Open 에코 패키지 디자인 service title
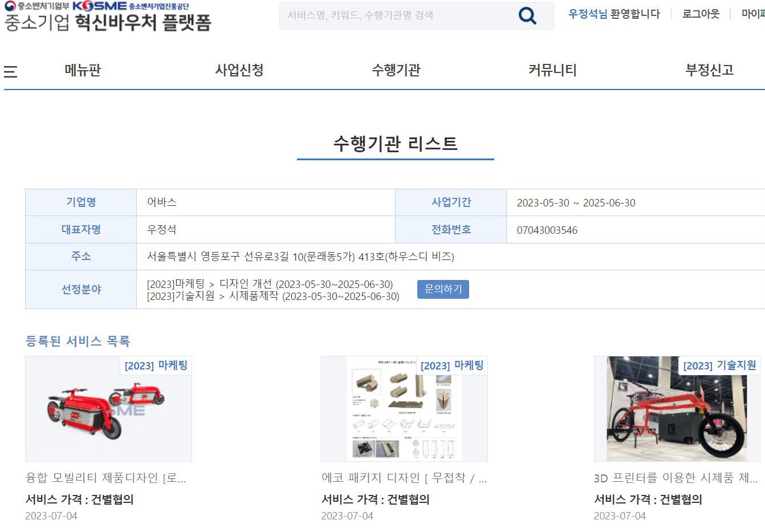The image size is (765, 532). click(x=404, y=478)
